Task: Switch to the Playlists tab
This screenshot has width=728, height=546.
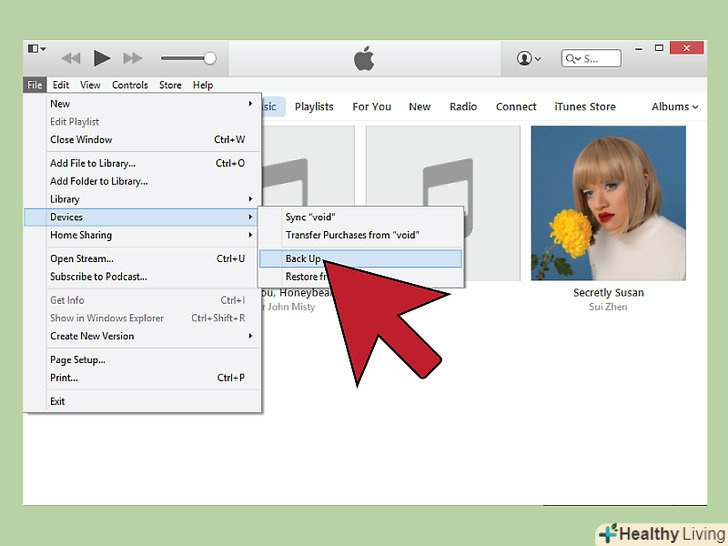Action: (x=314, y=107)
